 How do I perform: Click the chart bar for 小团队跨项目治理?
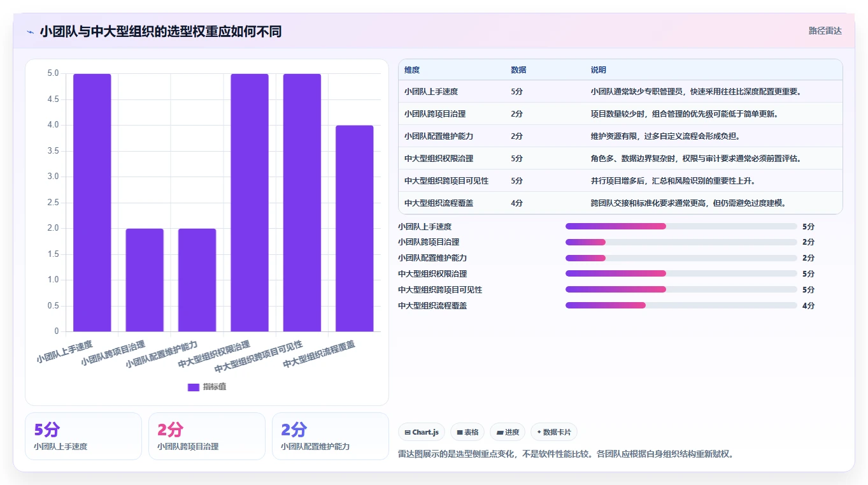click(x=145, y=280)
